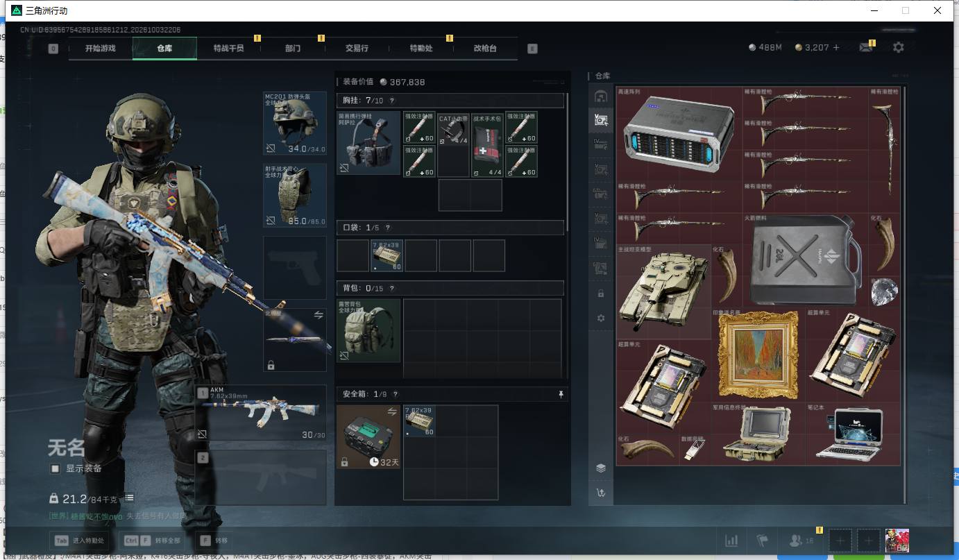Screen dimensions: 959x560
Task: Open the flag icon in bottom bar
Action: [762, 541]
